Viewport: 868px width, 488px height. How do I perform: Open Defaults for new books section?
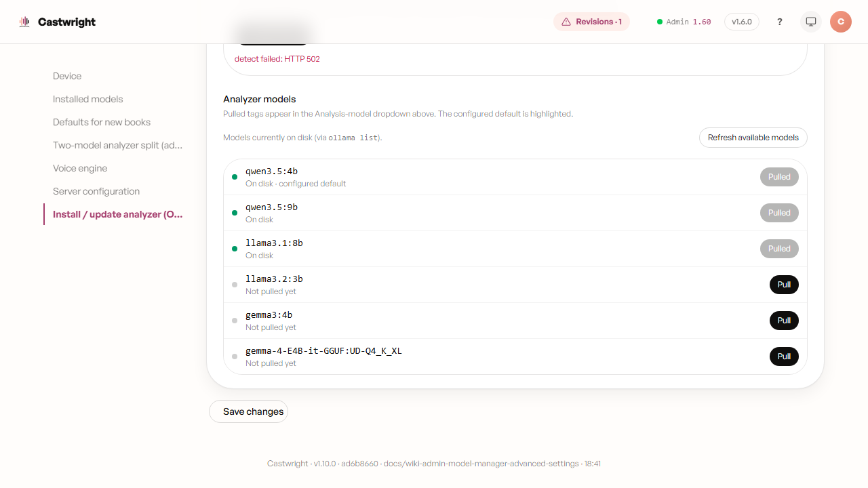pyautogui.click(x=102, y=122)
